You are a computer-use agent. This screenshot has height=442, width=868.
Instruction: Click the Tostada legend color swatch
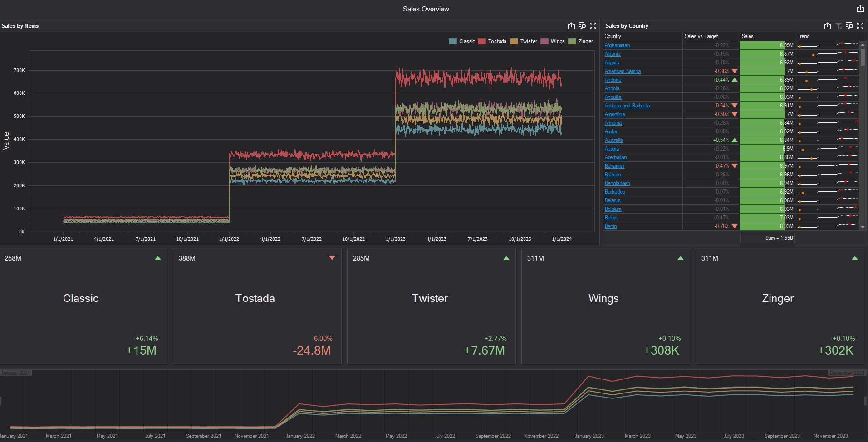coord(482,41)
